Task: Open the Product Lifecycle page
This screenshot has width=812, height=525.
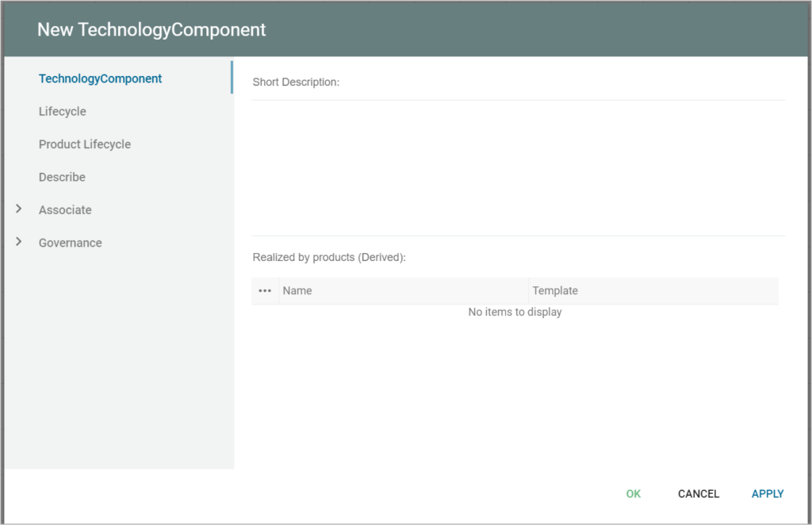Action: click(x=85, y=144)
